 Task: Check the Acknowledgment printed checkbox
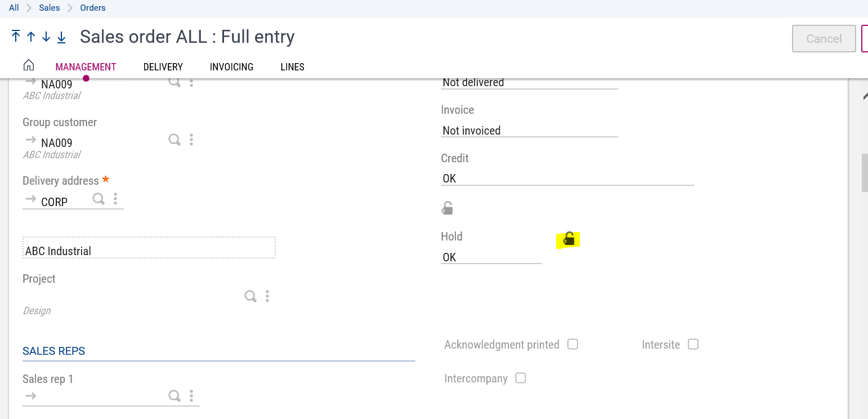click(x=572, y=344)
